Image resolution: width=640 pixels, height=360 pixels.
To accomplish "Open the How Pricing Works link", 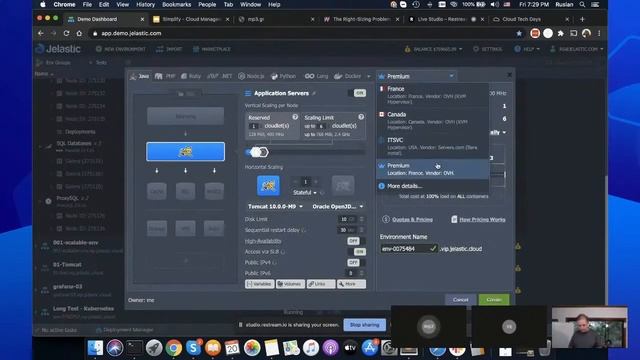I will (x=478, y=220).
